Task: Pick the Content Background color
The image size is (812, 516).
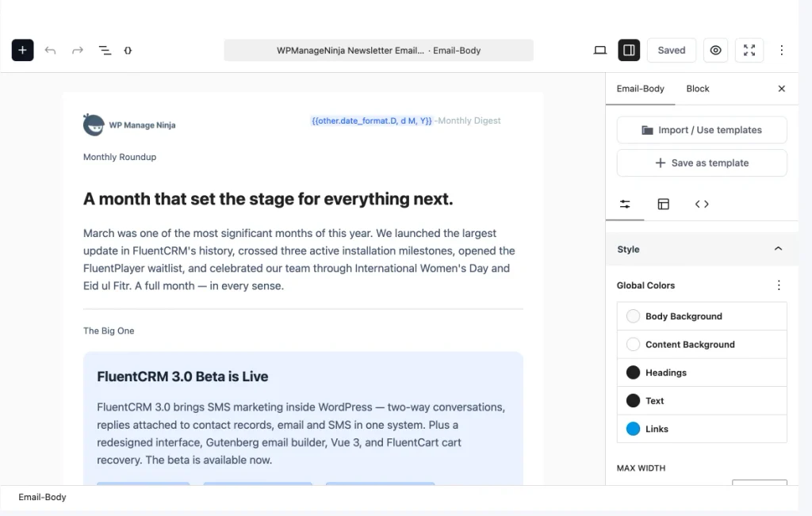Action: 702,344
